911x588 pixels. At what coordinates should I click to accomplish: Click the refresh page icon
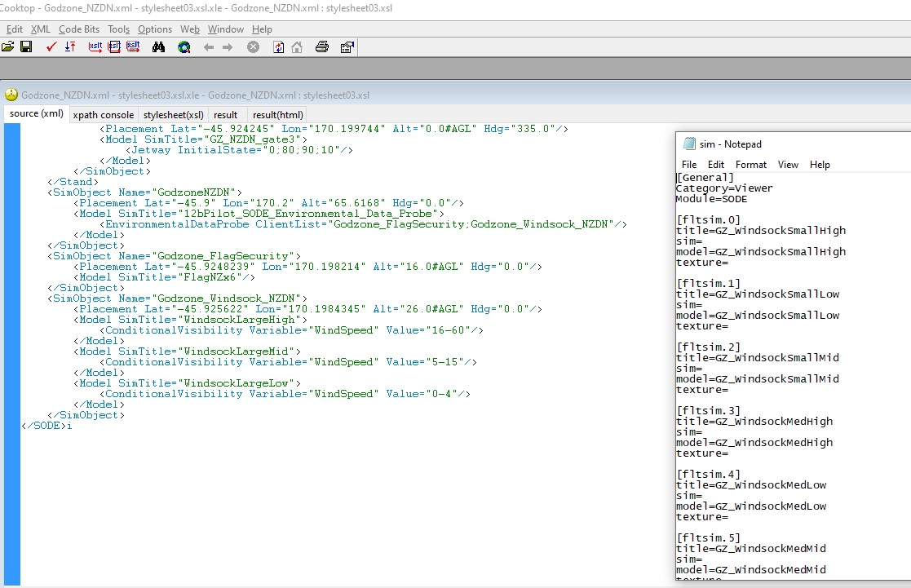click(278, 47)
